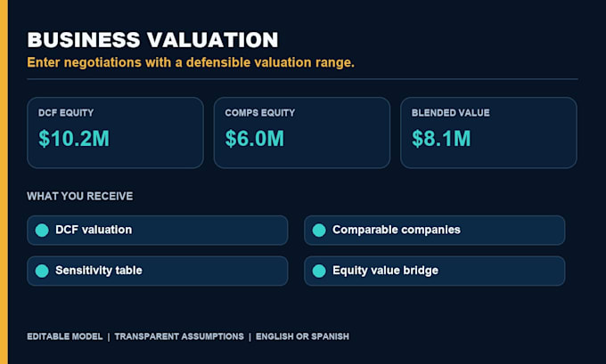The image size is (606, 364).
Task: Click the Business Valuation heading
Action: tap(152, 40)
